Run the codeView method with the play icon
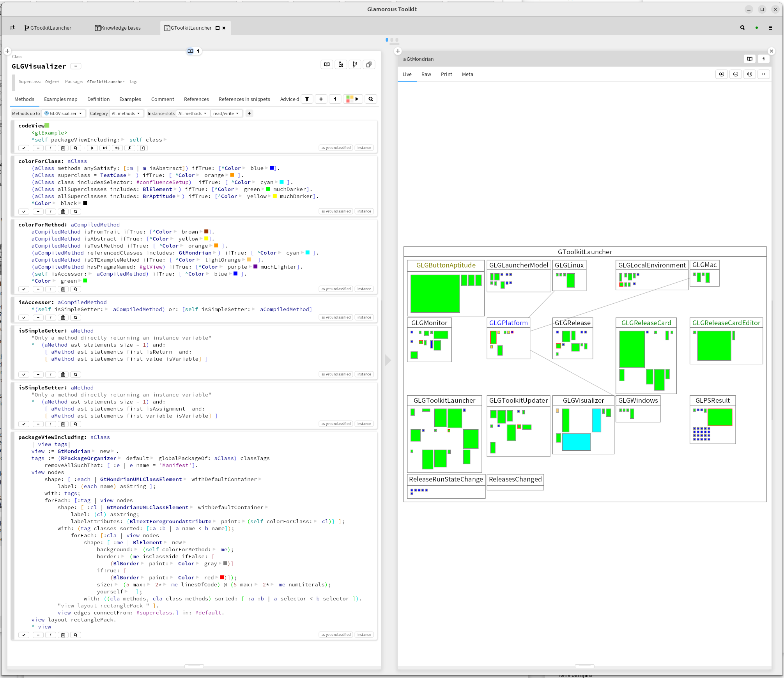784x678 pixels. tap(92, 148)
